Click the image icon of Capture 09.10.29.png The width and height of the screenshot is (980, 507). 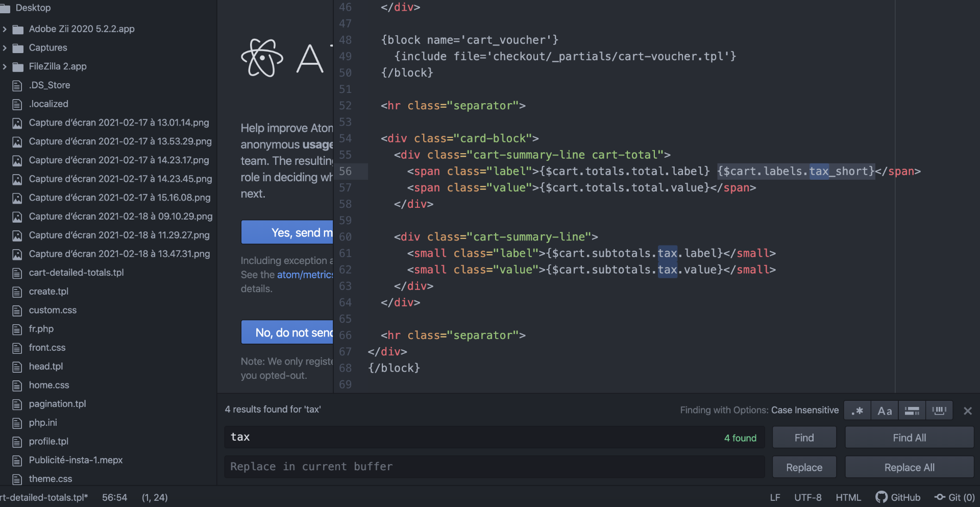17,216
